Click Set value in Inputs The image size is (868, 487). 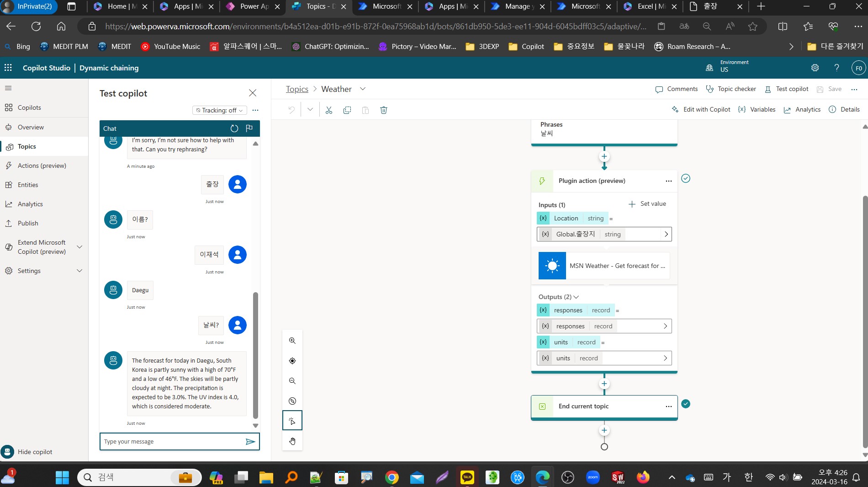coord(647,204)
